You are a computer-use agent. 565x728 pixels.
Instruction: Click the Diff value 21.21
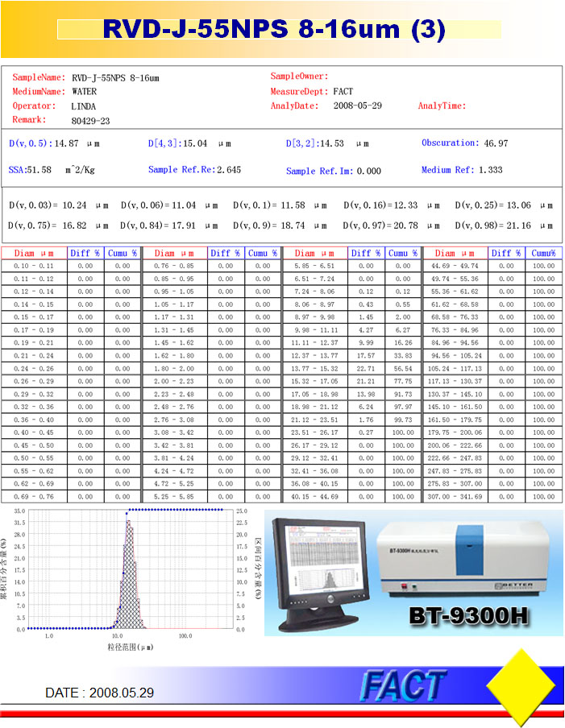366,381
